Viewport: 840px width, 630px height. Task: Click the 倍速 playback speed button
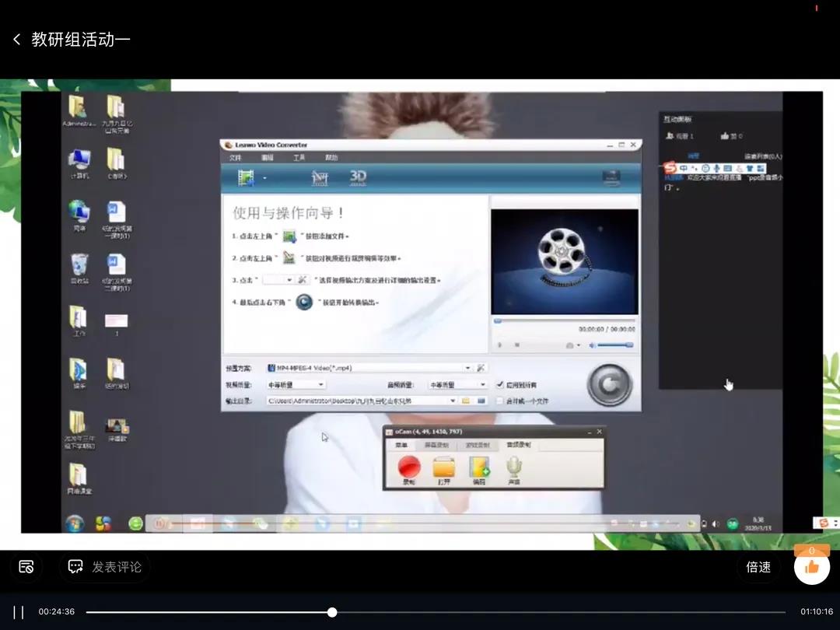tap(758, 567)
